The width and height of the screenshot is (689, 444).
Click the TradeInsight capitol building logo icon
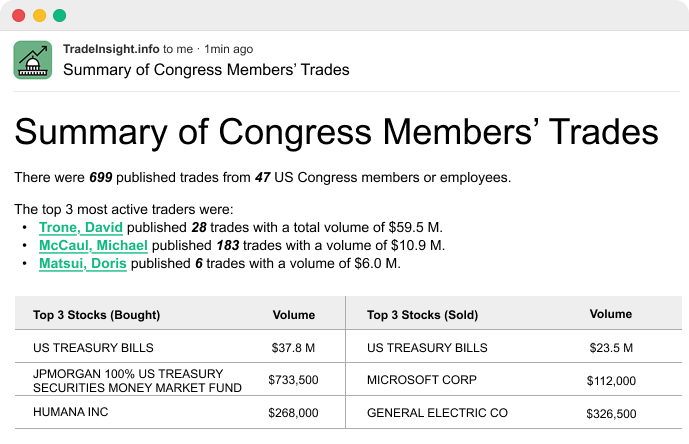[x=33, y=60]
